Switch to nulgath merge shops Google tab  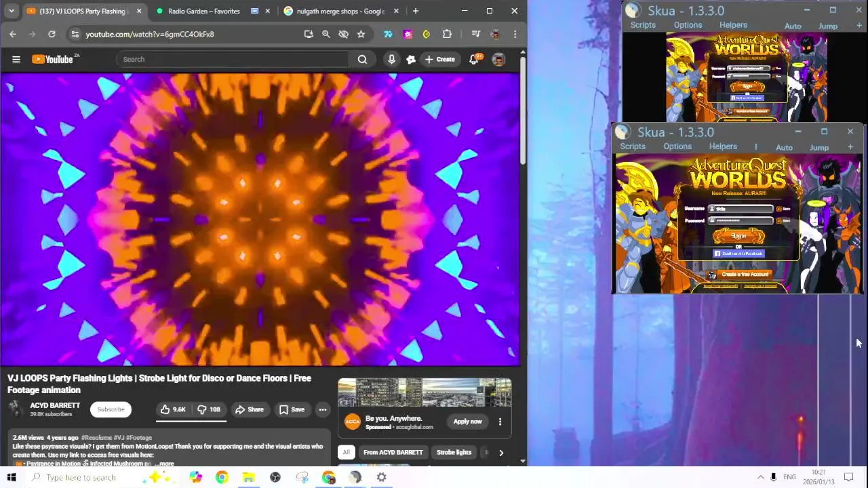339,11
